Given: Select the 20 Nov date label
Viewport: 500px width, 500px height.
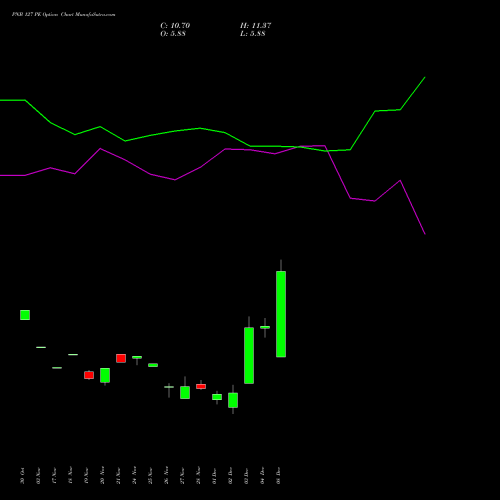Looking at the screenshot, I should [x=102, y=476].
